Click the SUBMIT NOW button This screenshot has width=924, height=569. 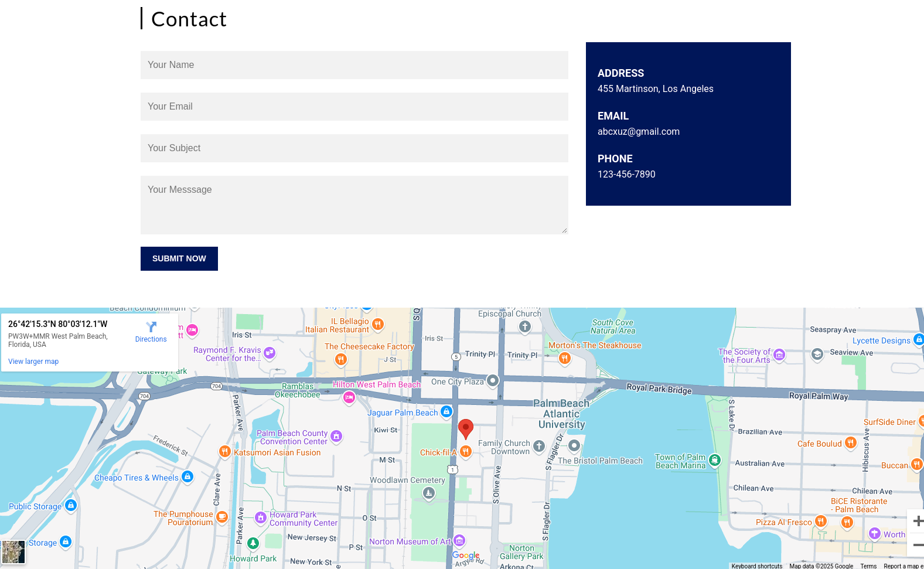click(179, 258)
